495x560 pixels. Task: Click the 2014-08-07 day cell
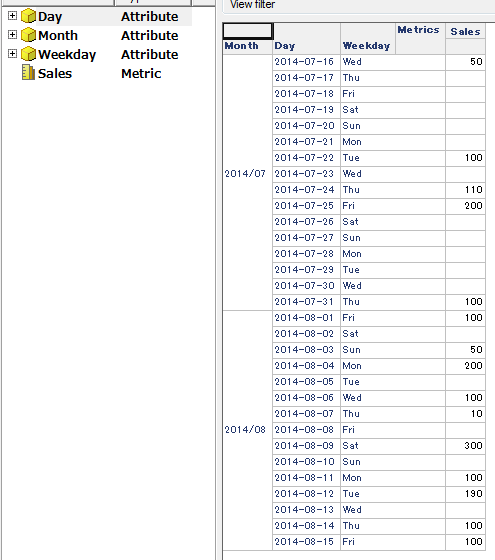click(306, 414)
